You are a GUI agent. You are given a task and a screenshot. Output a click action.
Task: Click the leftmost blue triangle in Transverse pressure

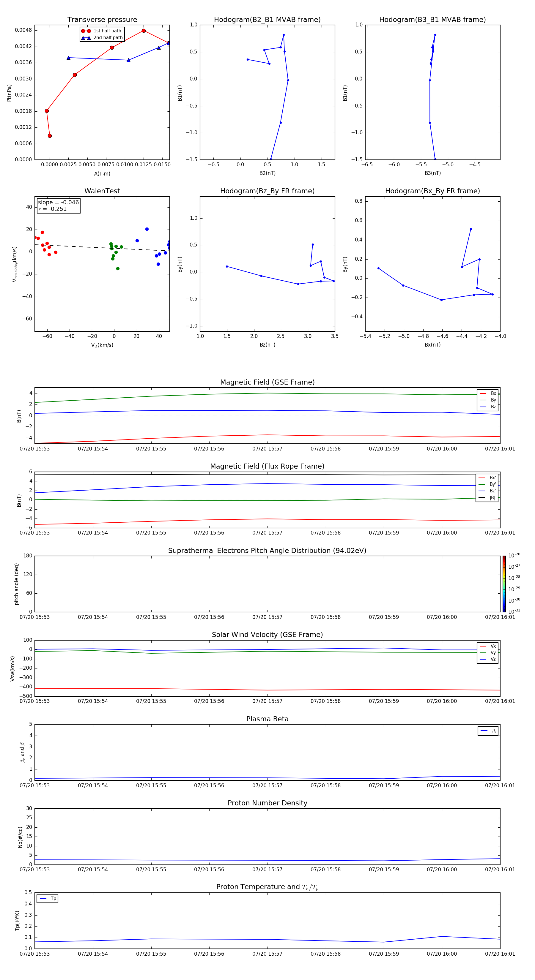point(69,58)
